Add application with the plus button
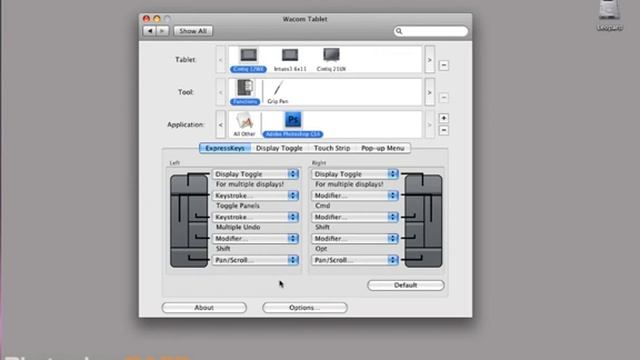 click(x=444, y=118)
